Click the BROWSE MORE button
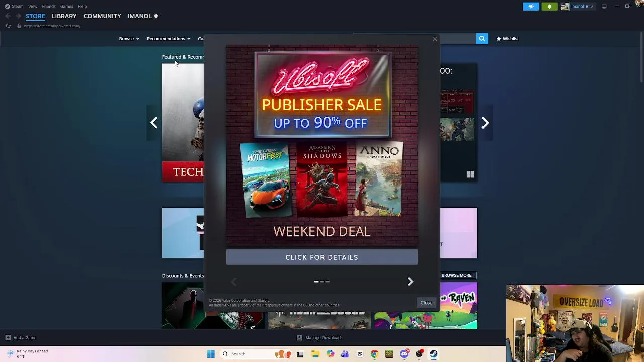The width and height of the screenshot is (644, 362). click(x=456, y=275)
